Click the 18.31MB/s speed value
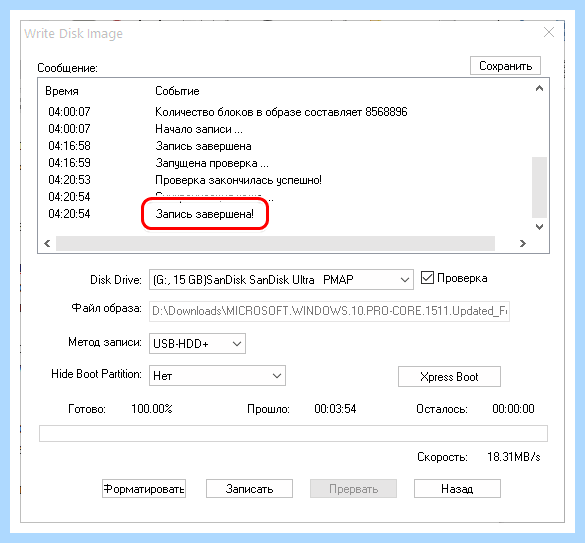The width and height of the screenshot is (585, 543). pos(514,456)
